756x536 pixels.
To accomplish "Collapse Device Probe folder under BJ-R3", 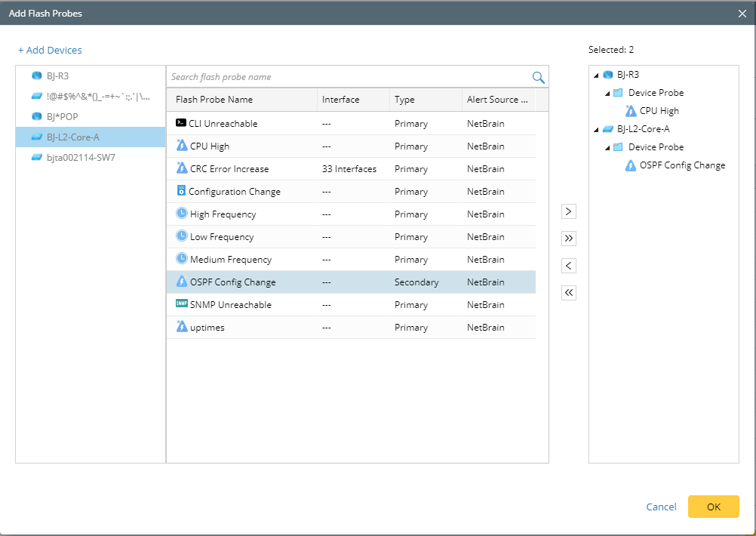I will pos(607,93).
